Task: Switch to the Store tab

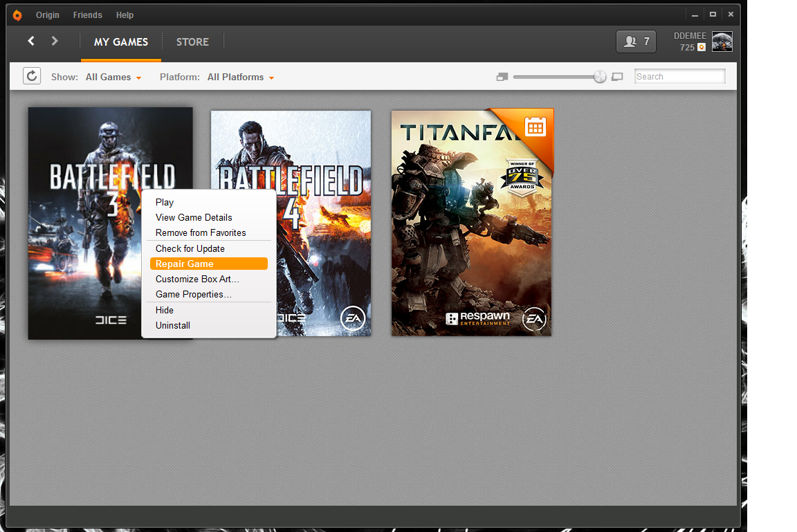Action: pyautogui.click(x=192, y=42)
